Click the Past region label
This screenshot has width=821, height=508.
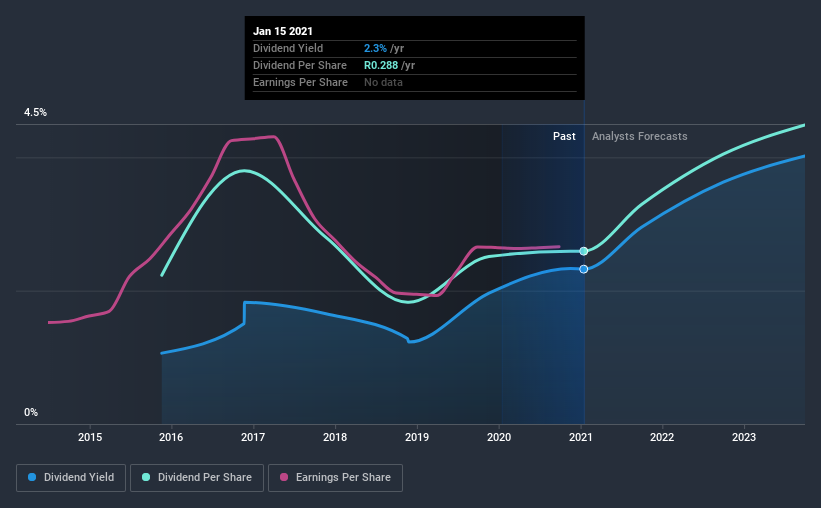[x=564, y=136]
